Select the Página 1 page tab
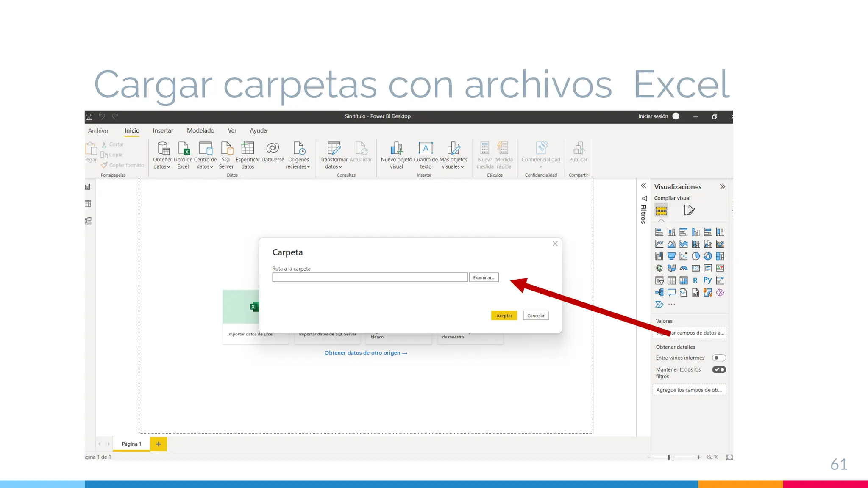The height and width of the screenshot is (488, 868). 131,444
